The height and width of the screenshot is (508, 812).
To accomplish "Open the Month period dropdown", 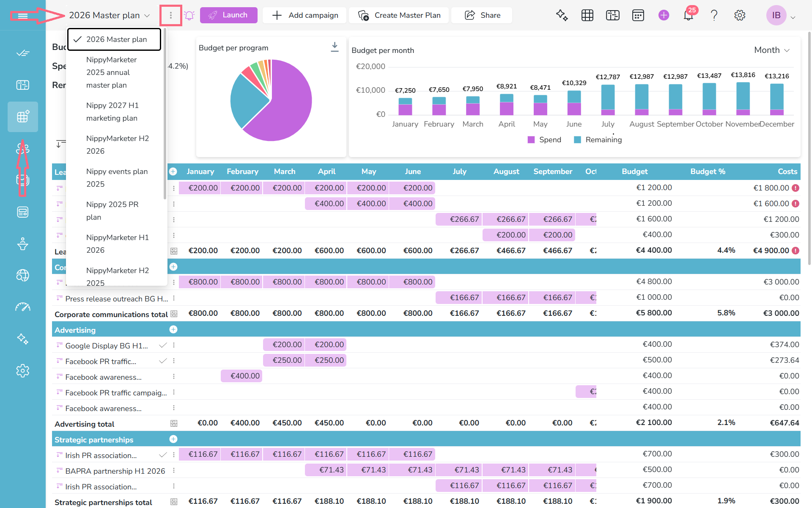I will pyautogui.click(x=772, y=50).
